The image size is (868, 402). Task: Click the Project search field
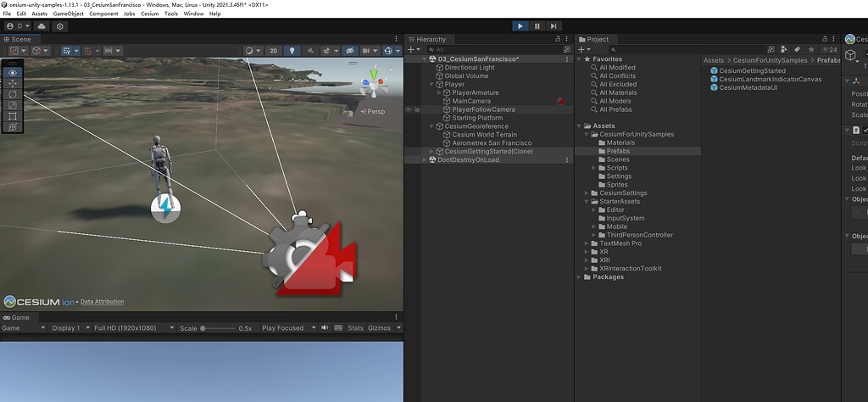[x=687, y=49]
